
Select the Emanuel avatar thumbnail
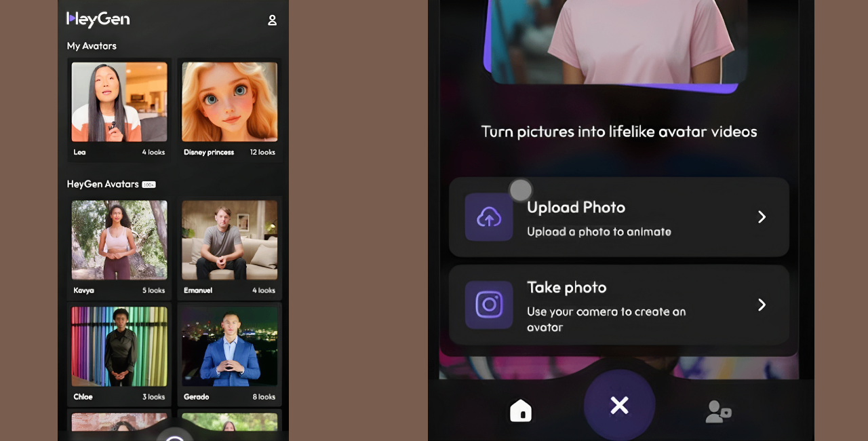[x=229, y=241]
